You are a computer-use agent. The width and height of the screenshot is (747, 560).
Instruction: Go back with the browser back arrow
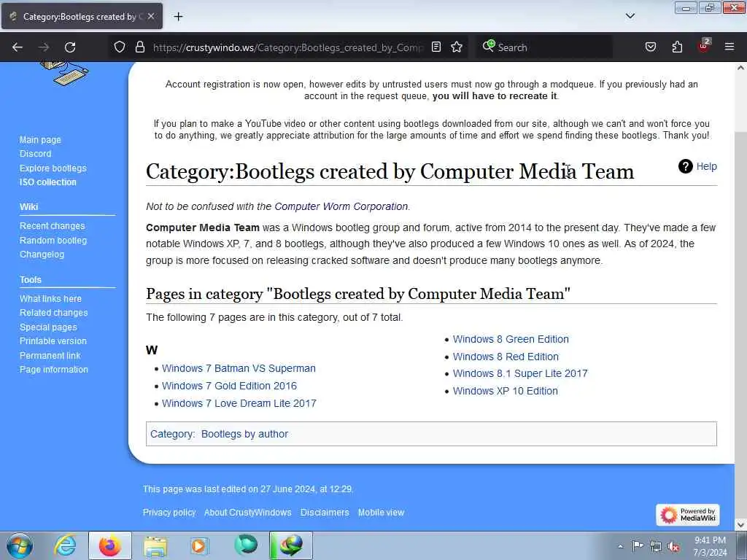click(18, 47)
